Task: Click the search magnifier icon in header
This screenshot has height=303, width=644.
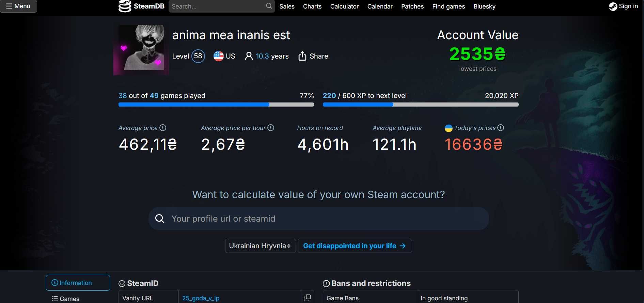Action: tap(269, 6)
